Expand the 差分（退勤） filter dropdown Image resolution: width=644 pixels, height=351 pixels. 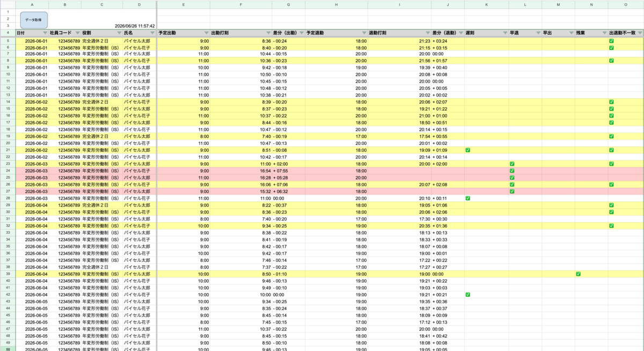[x=460, y=33]
